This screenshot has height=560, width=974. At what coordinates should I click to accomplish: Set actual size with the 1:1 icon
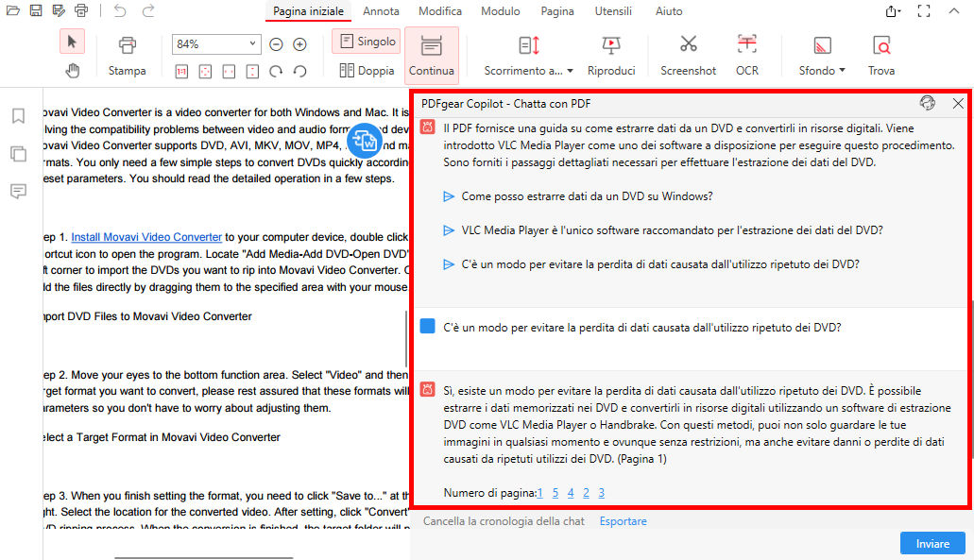[181, 72]
